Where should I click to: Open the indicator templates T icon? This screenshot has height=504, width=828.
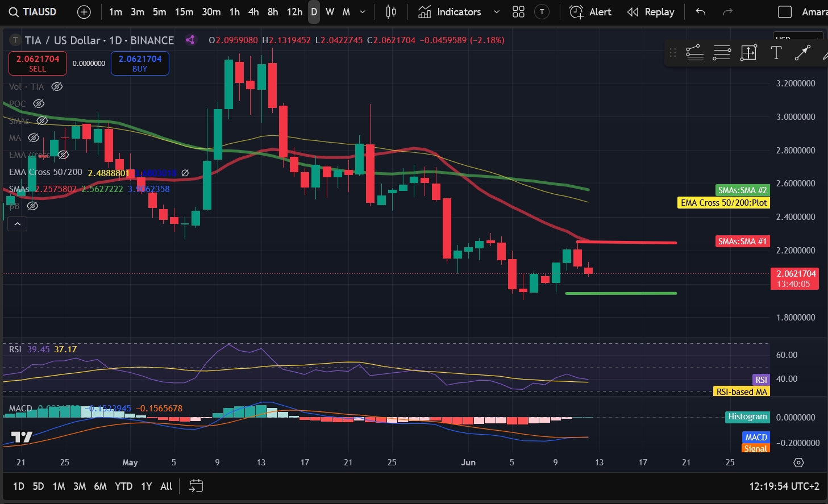542,12
